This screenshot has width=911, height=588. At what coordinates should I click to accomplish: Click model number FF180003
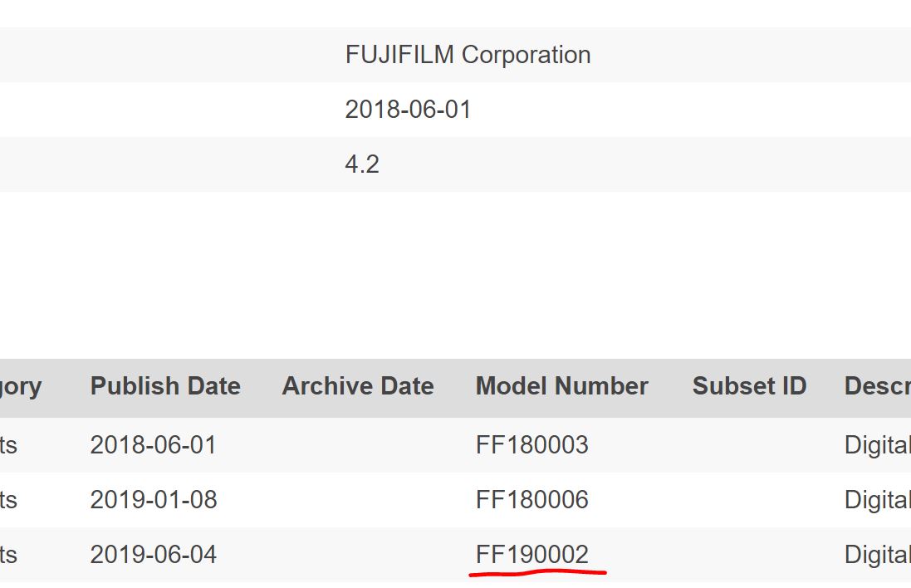531,445
